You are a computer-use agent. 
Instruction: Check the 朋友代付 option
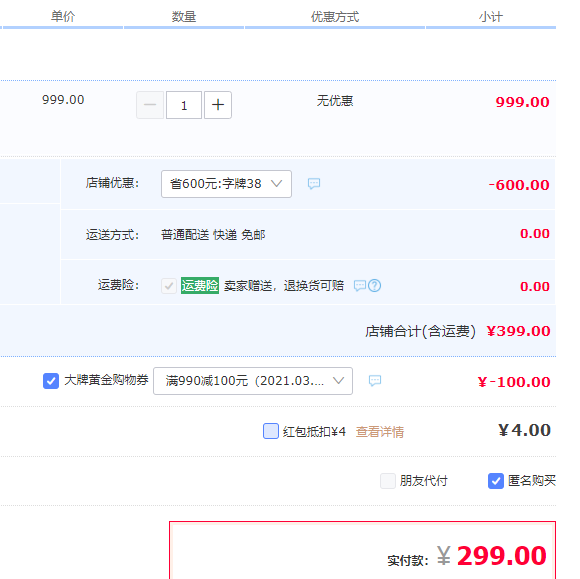coord(388,481)
